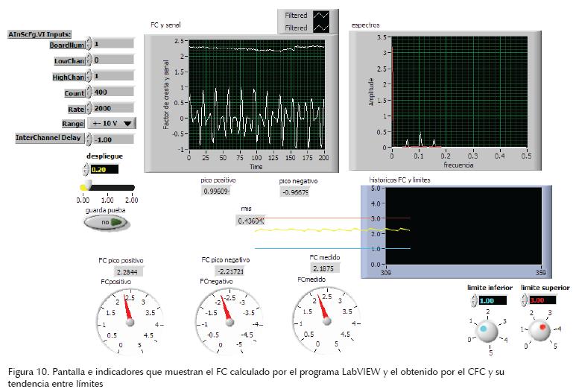Click the second Filtered plot legend icon
The height and width of the screenshot is (392, 576).
(x=322, y=28)
